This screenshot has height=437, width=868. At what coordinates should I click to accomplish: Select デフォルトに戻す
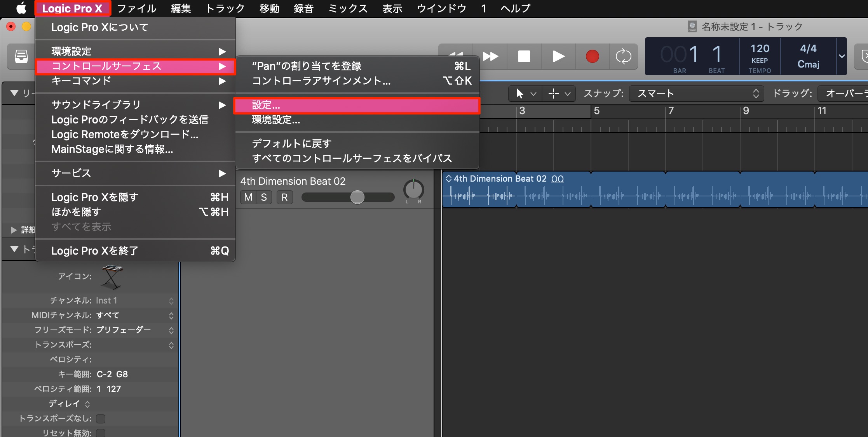pyautogui.click(x=357, y=144)
